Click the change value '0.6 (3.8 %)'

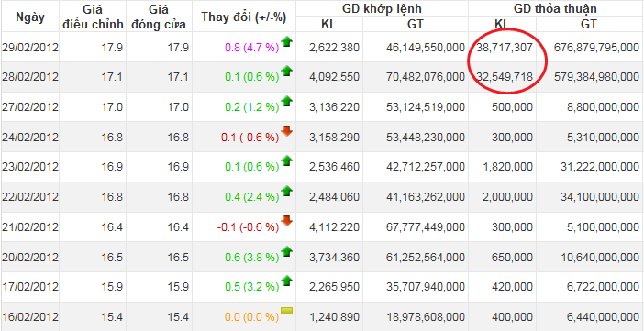251,258
